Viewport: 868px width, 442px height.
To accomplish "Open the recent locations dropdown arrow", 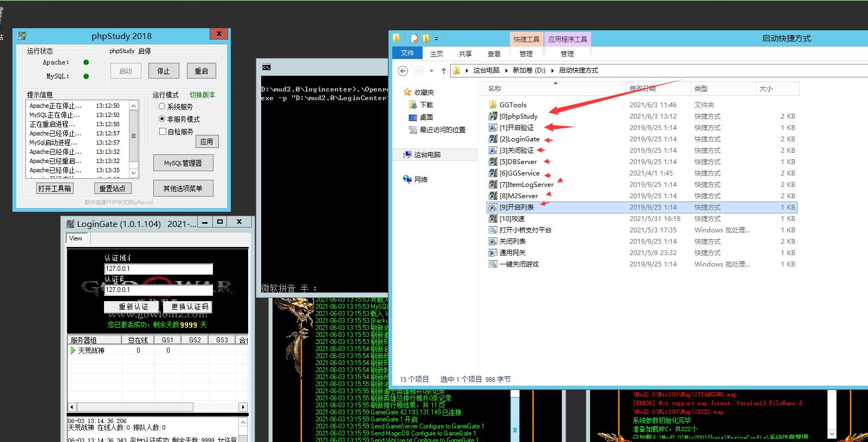I will [431, 71].
